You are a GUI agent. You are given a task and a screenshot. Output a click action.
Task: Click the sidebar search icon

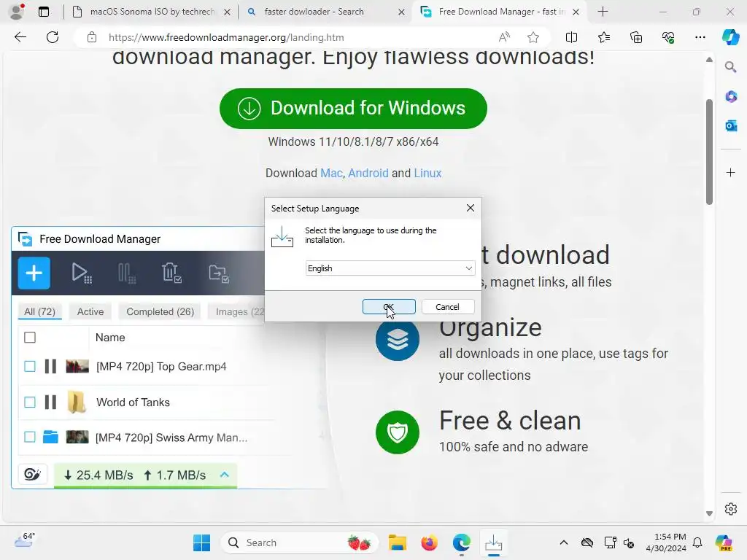pos(731,67)
